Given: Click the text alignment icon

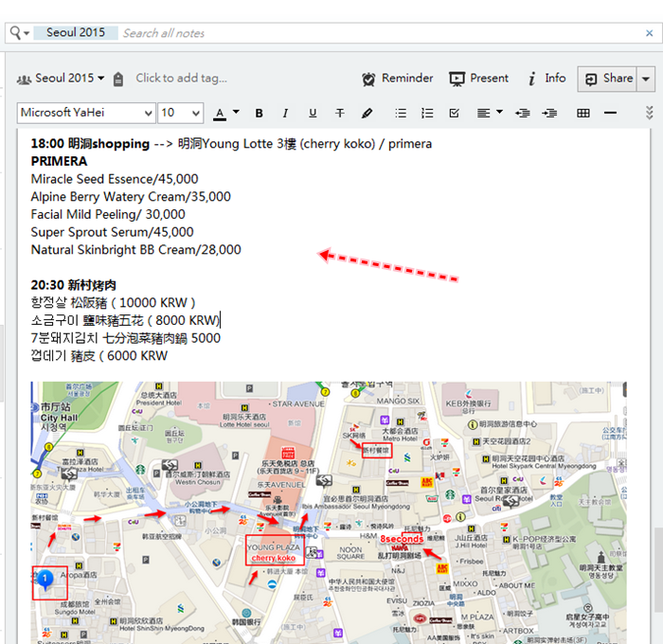Looking at the screenshot, I should point(483,113).
